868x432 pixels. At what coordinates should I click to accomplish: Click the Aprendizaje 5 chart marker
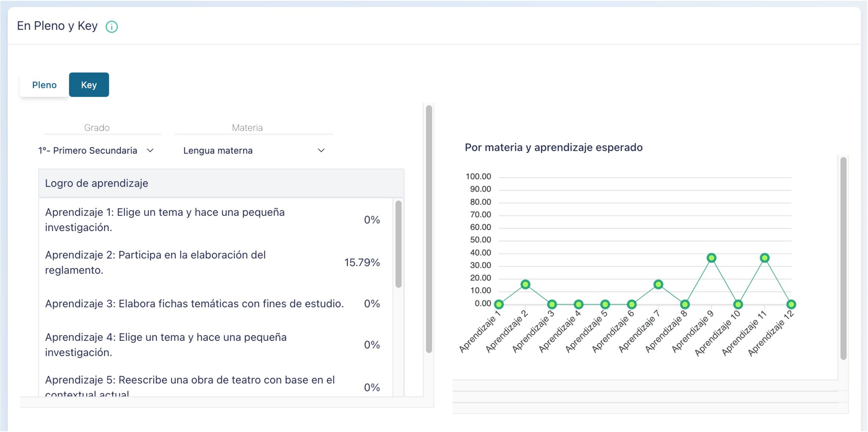click(605, 304)
